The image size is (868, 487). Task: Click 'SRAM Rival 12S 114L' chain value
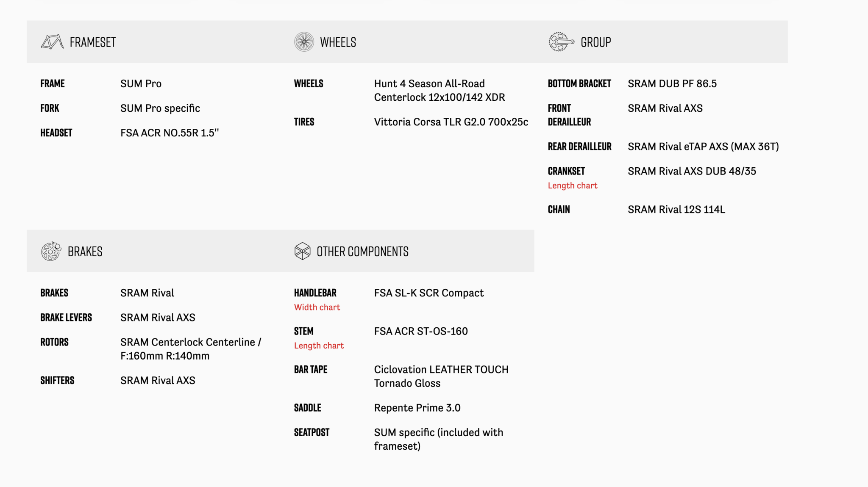click(x=676, y=209)
